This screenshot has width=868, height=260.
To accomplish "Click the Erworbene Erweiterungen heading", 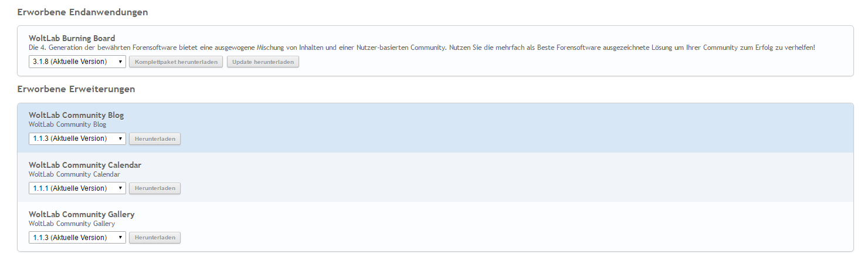I will 76,89.
